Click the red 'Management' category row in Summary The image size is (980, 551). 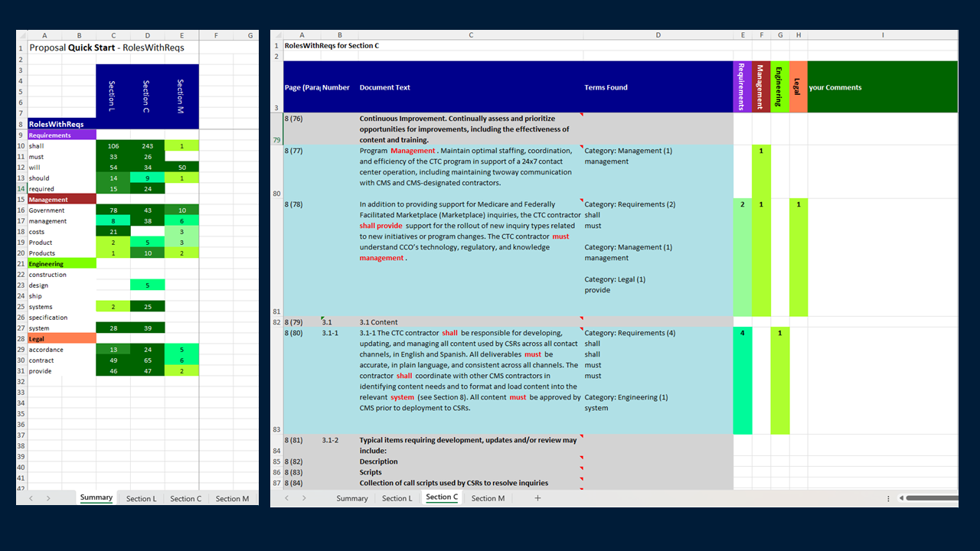62,199
